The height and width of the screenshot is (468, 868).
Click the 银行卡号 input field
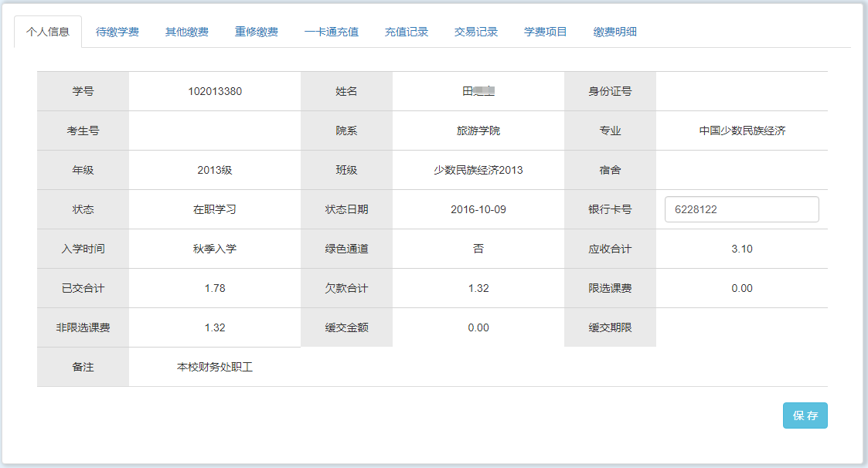(741, 209)
